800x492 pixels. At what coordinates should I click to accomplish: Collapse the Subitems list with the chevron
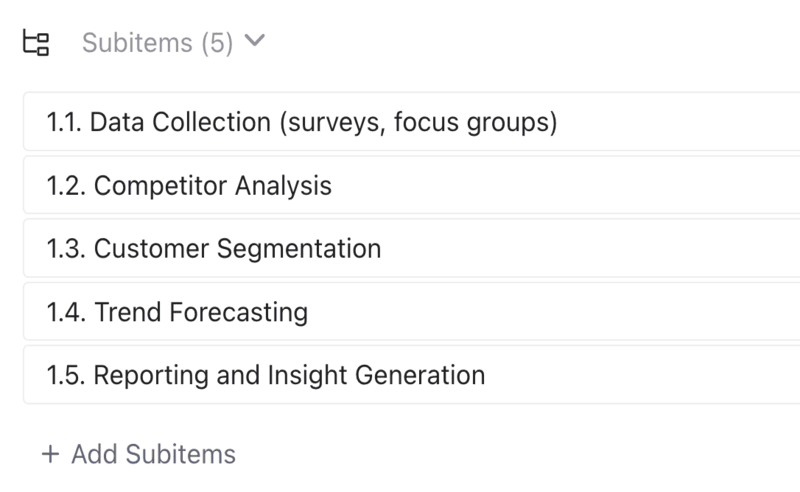click(x=254, y=42)
